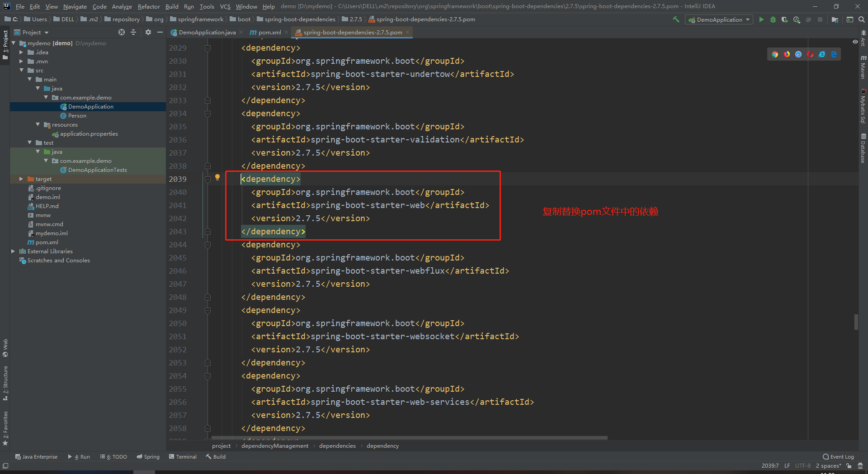Open file in Chrome browser
The height and width of the screenshot is (474, 868).
pos(775,54)
